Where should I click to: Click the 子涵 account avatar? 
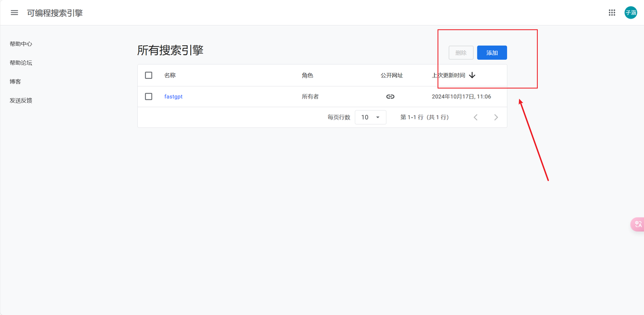[630, 13]
